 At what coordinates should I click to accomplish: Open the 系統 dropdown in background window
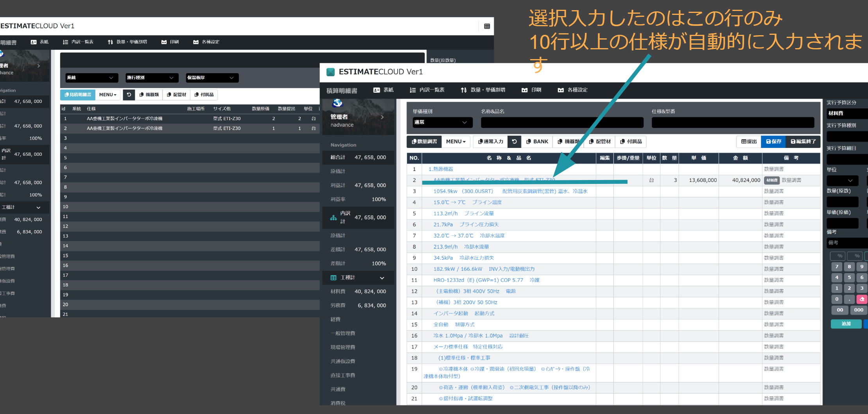pyautogui.click(x=92, y=78)
